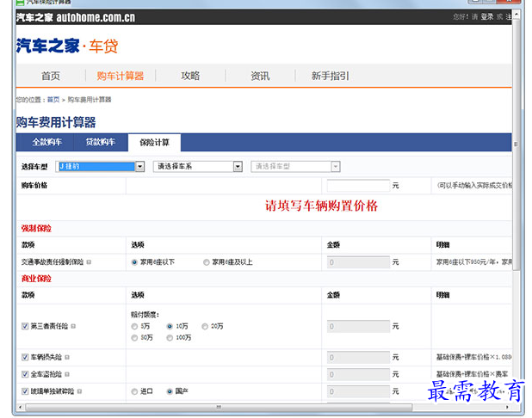
Task: Click 交通事故责任强制保险 amount field
Action: point(358,262)
